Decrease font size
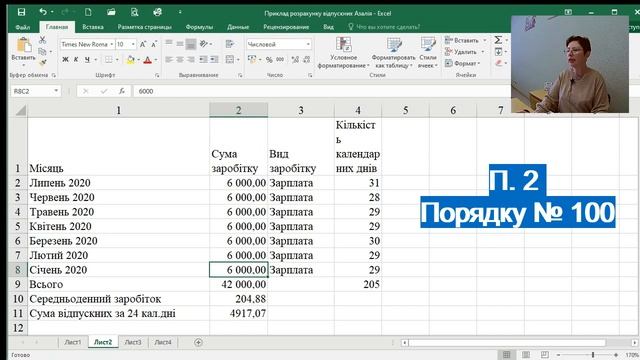The image size is (640, 360). tap(154, 44)
